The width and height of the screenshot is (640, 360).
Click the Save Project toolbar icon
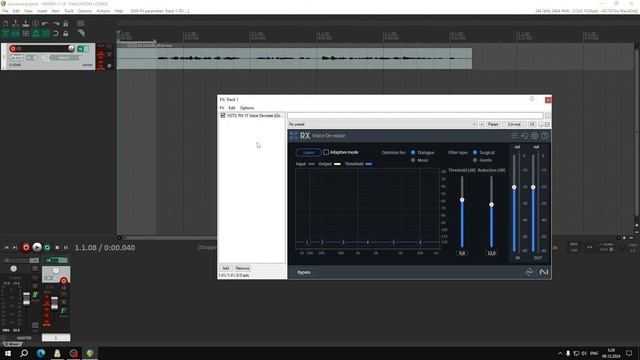tap(25, 24)
